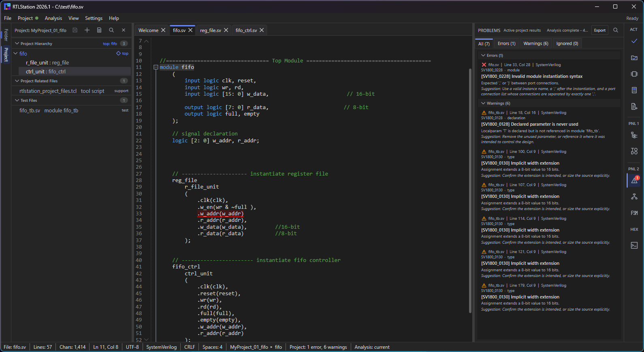Viewport: 644px width, 352px height.
Task: Click the TODO panel icon
Action: point(634,151)
